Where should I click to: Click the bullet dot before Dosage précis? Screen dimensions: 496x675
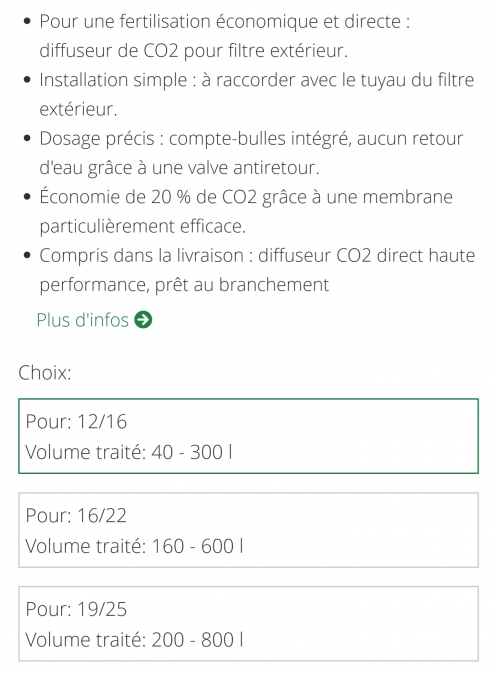click(28, 139)
